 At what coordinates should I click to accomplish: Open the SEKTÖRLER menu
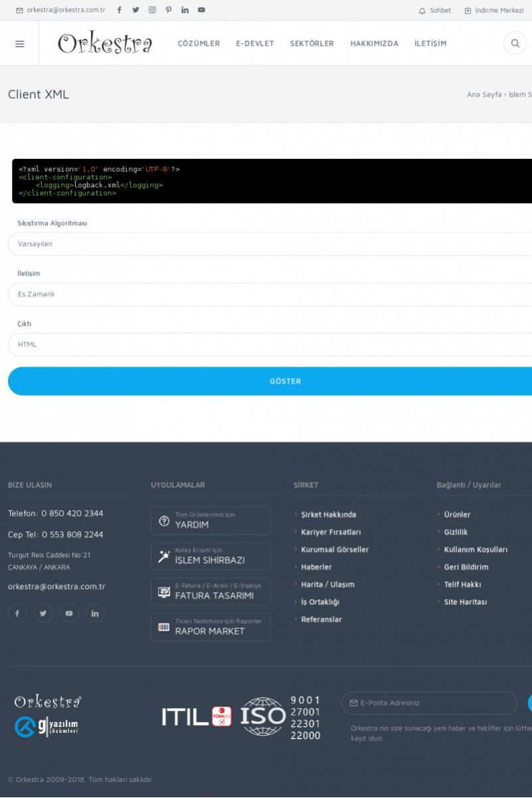click(x=312, y=44)
